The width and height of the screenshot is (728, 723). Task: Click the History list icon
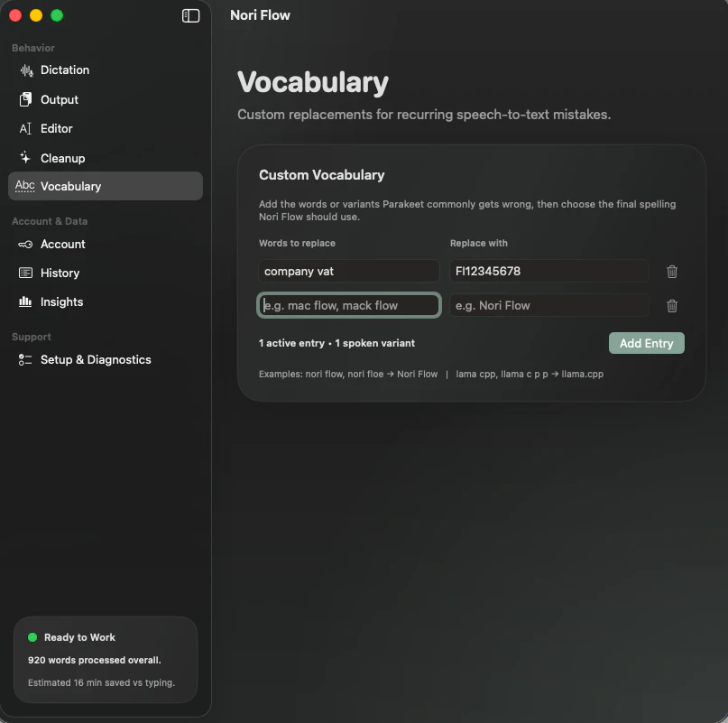click(25, 273)
